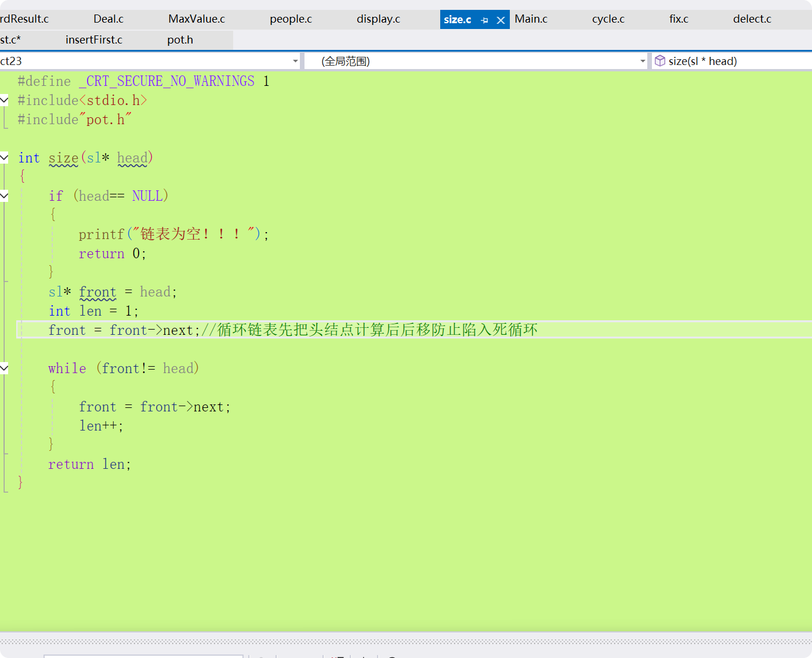This screenshot has height=658, width=812.
Task: Click on "pot.h" include text
Action: 106,120
